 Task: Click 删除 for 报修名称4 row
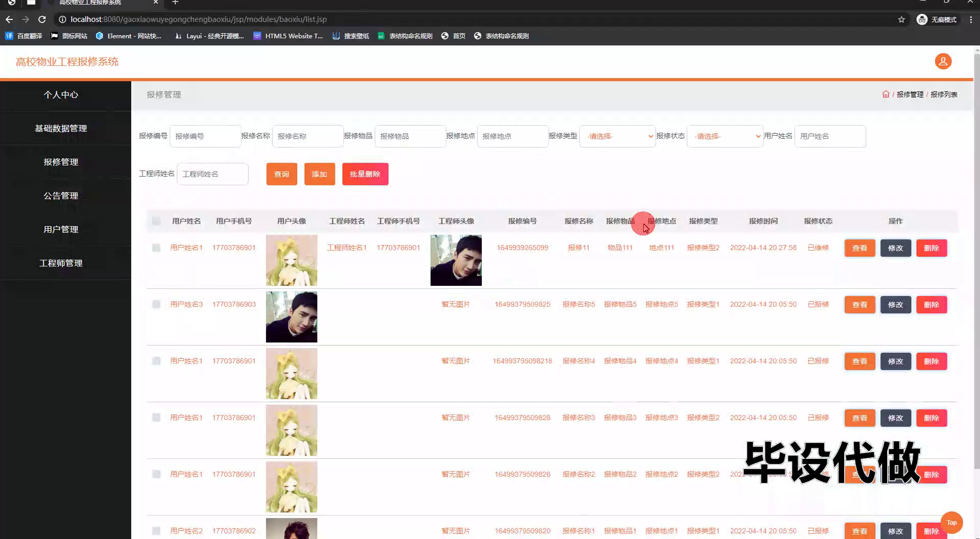click(932, 361)
